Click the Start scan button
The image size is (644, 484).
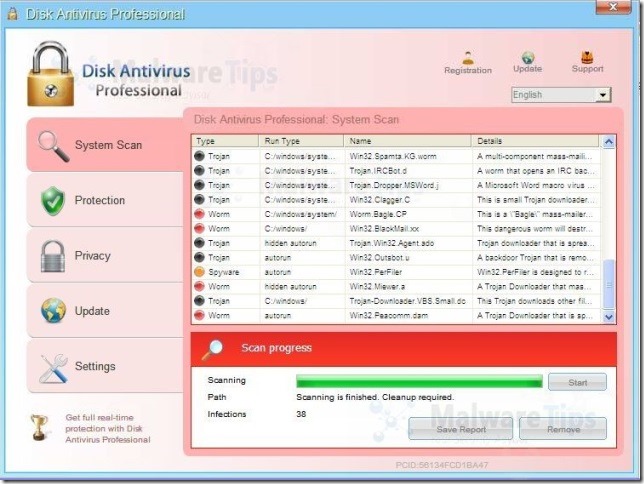(577, 382)
